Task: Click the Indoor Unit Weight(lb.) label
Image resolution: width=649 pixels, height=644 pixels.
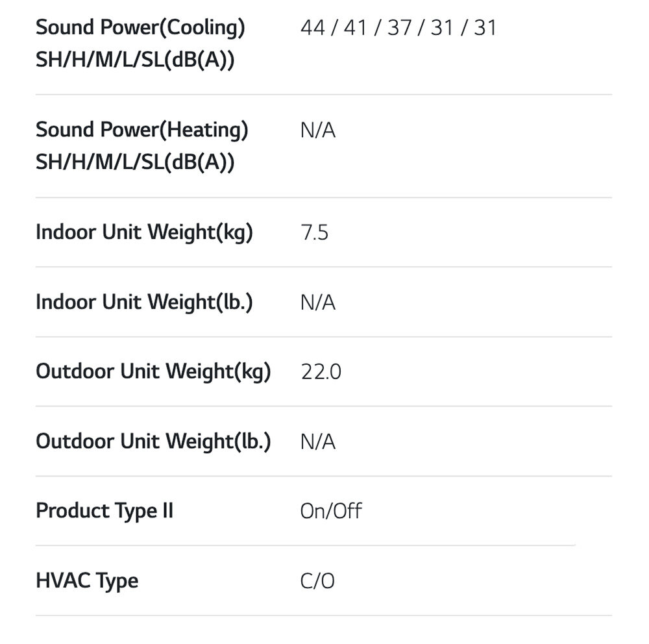Action: click(144, 302)
